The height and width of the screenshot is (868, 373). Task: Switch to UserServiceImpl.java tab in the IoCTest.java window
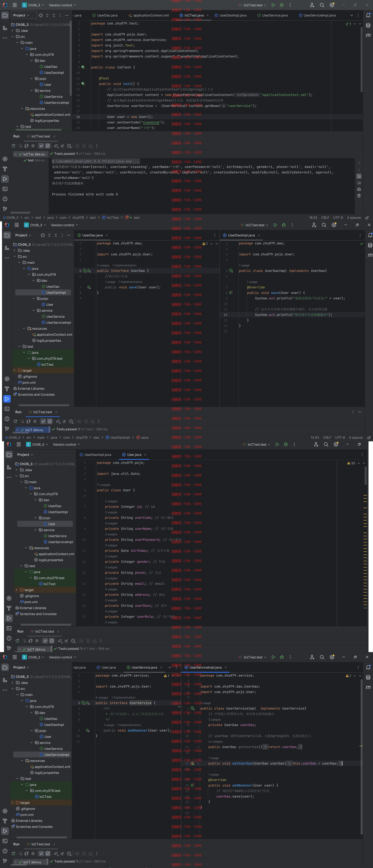tap(317, 15)
